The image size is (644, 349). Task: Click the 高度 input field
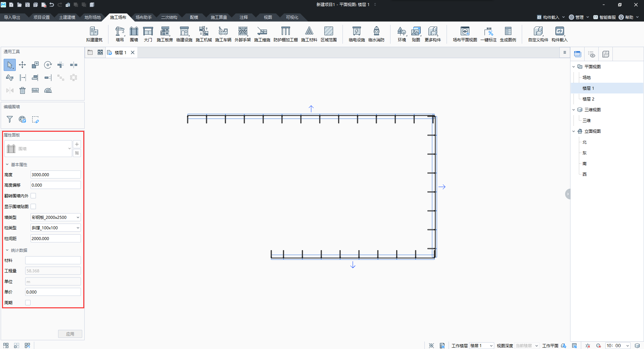[56, 174]
